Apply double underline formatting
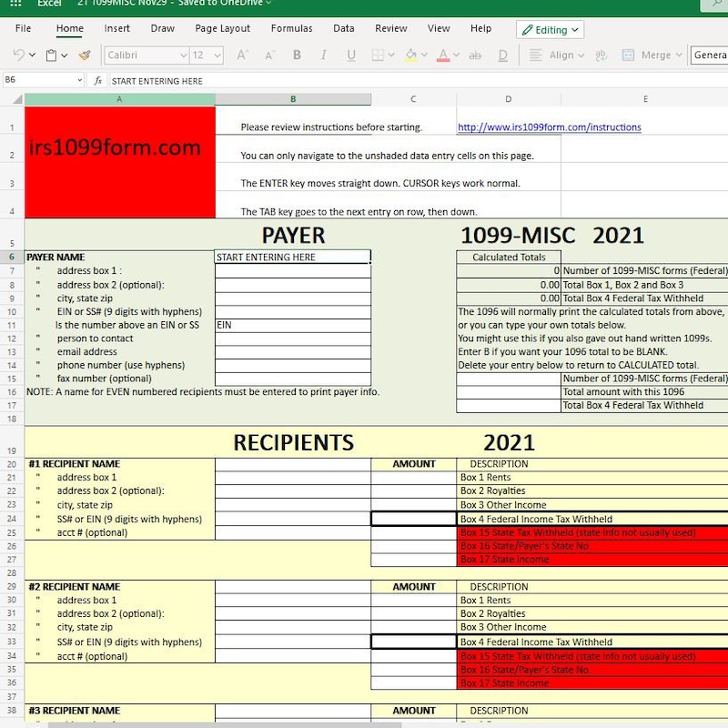The height and width of the screenshot is (728, 728). pyautogui.click(x=502, y=55)
